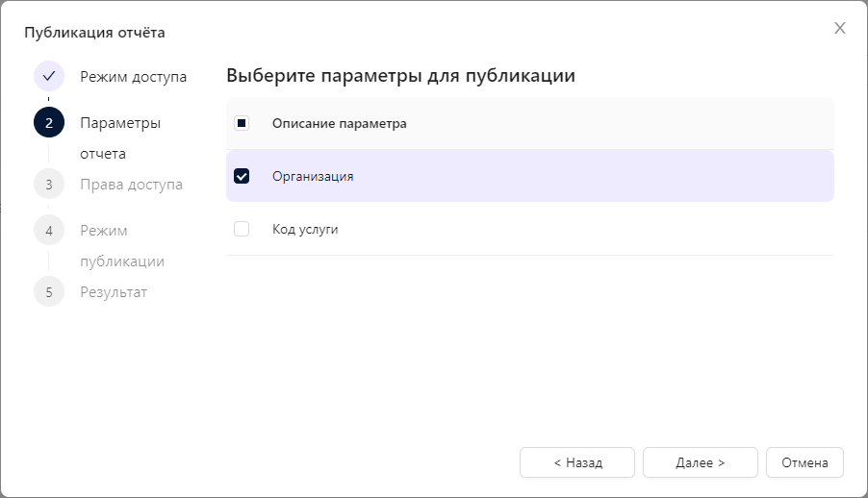
Task: Go to the Режим доступа step label
Action: 133,76
